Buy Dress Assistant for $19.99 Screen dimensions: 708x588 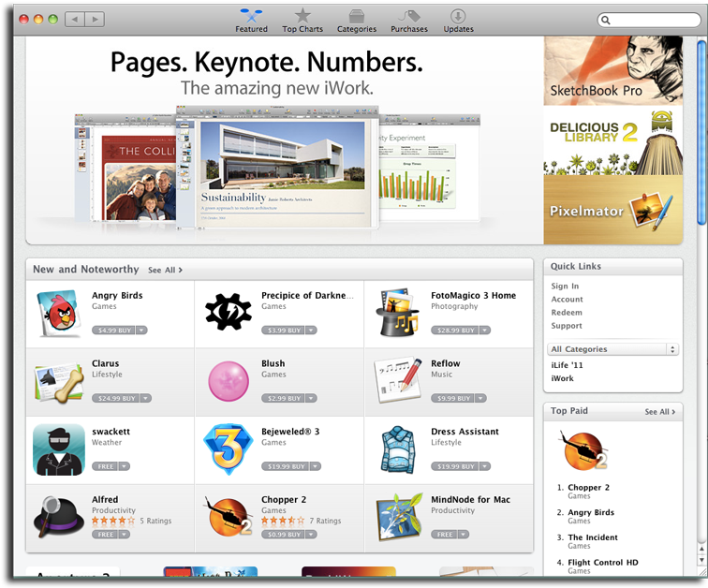[455, 466]
